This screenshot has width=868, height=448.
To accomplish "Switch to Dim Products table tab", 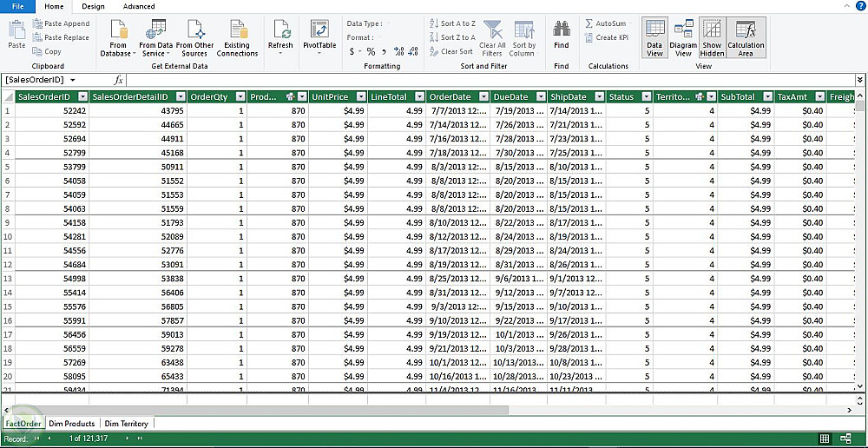I will (x=72, y=424).
